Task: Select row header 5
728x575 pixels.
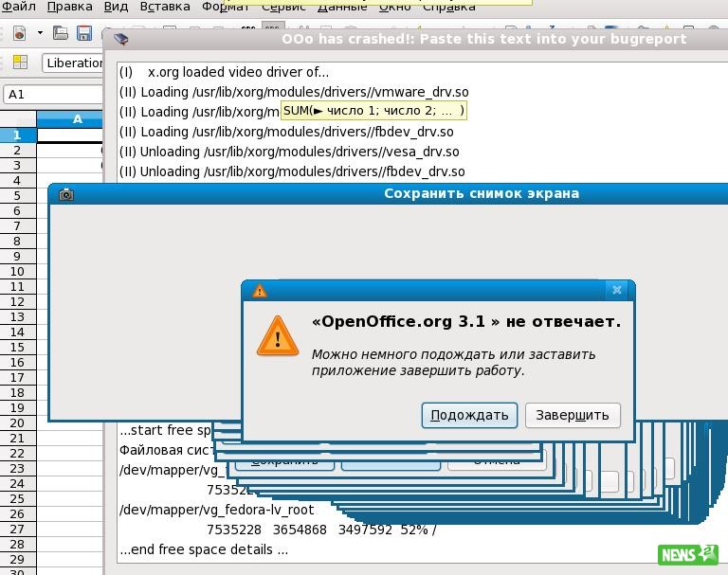Action: pos(18,196)
